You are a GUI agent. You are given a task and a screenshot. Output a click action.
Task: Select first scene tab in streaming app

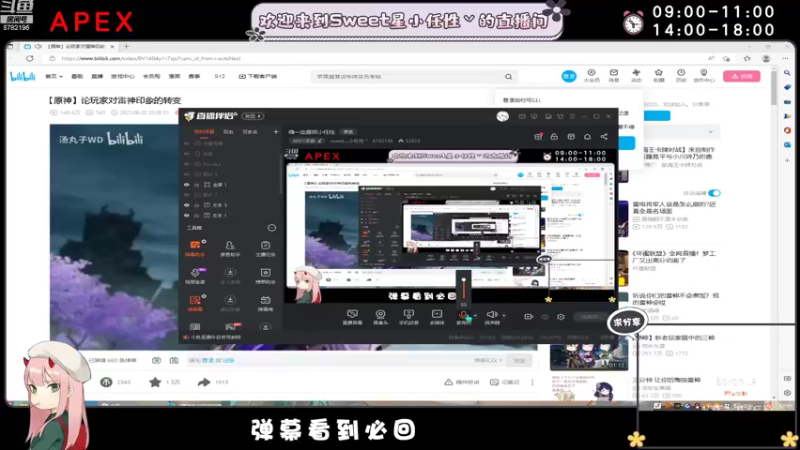pos(204,132)
